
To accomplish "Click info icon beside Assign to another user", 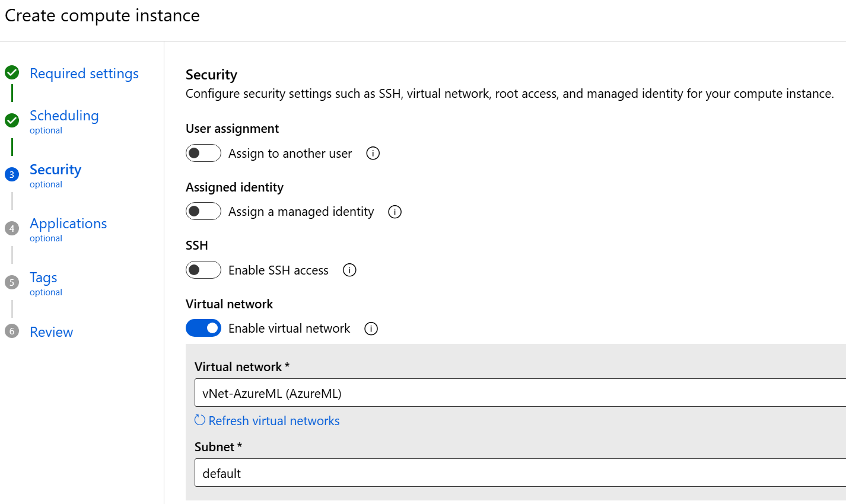I will pyautogui.click(x=373, y=154).
